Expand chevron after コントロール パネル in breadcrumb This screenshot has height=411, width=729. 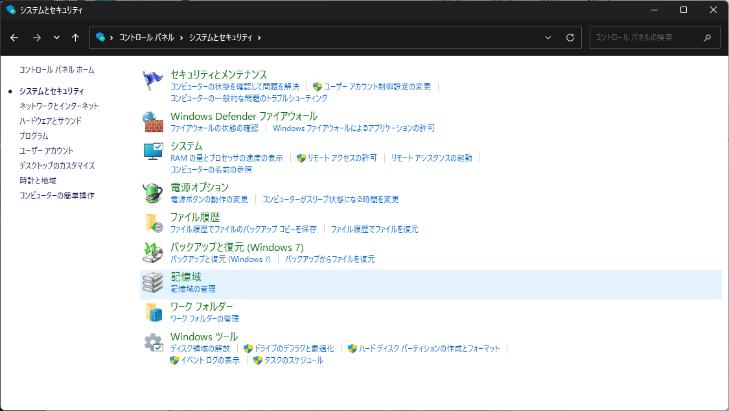(x=181, y=38)
